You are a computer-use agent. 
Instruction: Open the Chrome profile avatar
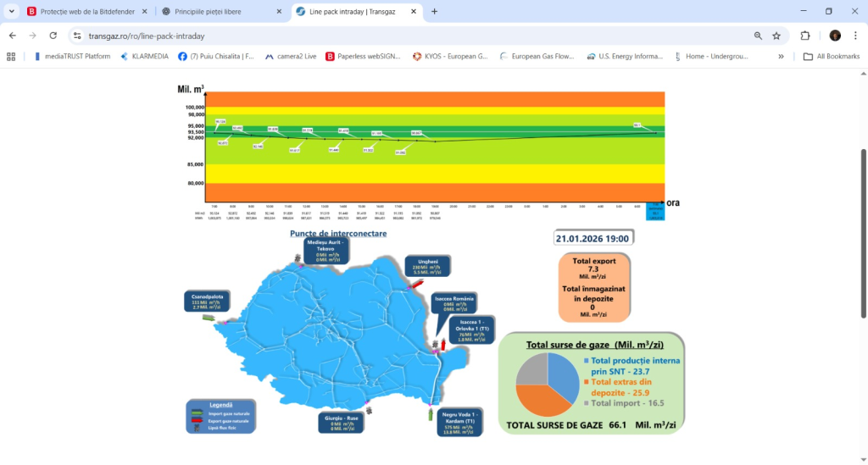[835, 36]
